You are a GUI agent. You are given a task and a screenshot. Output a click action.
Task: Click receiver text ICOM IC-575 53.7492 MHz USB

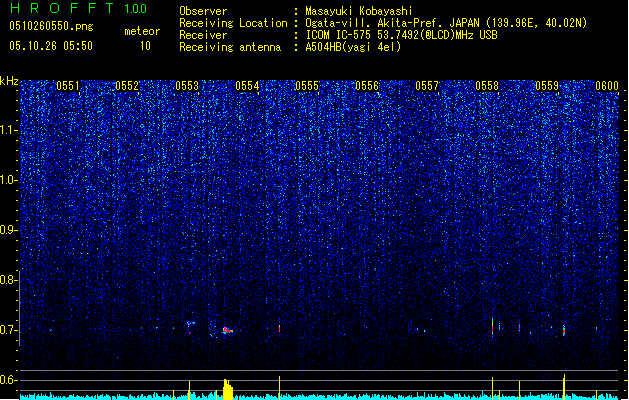point(401,35)
